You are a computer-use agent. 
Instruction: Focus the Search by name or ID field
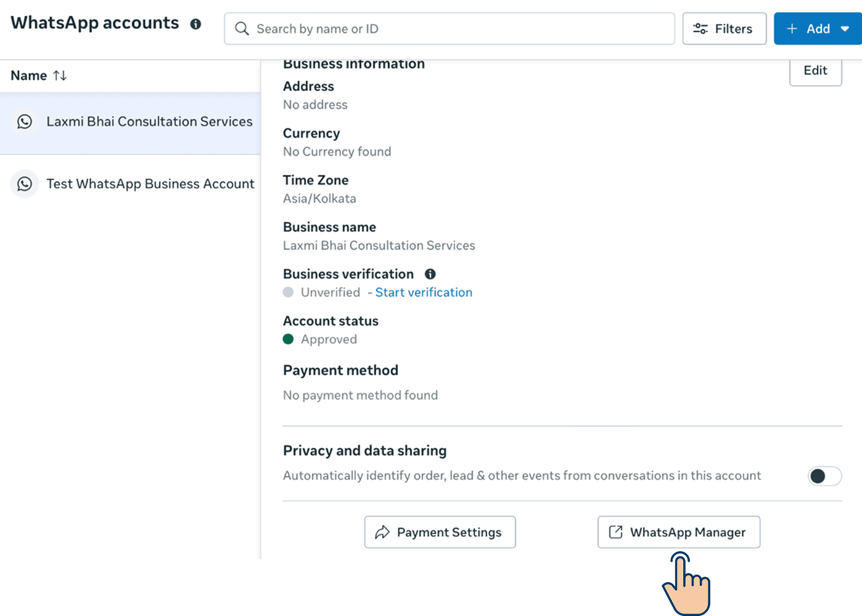click(449, 29)
